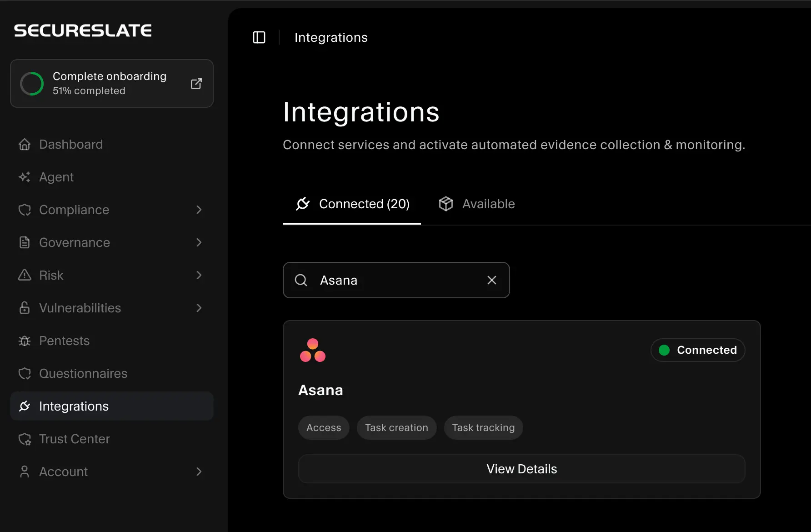Click the plug icon on Connected tab
811x532 pixels.
click(x=303, y=204)
